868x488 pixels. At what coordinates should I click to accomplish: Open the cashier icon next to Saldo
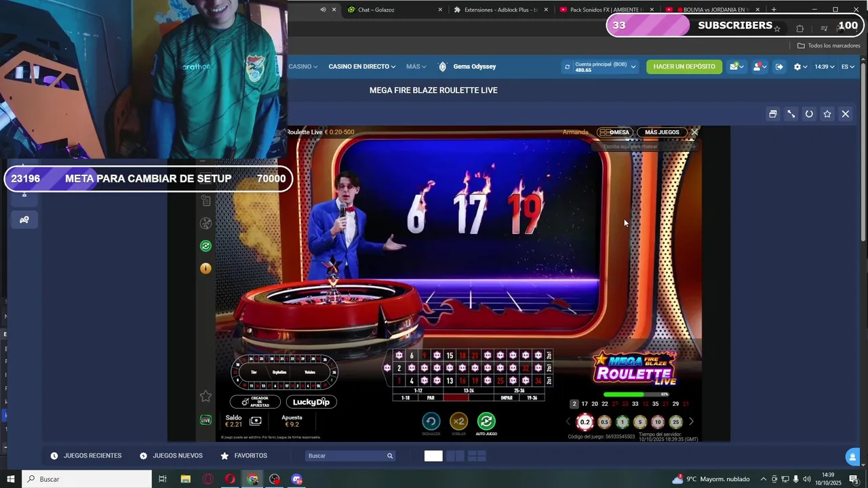click(x=256, y=421)
